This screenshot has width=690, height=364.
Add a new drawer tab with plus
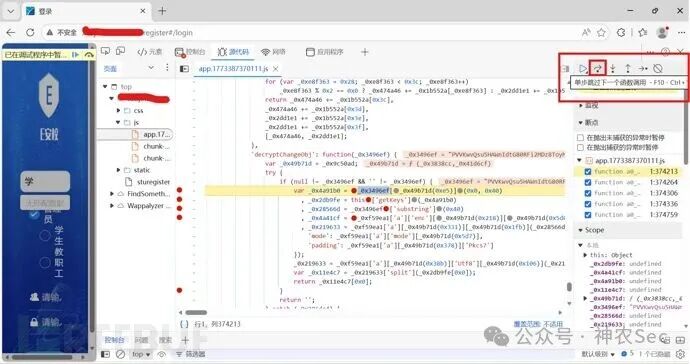pyautogui.click(x=185, y=340)
